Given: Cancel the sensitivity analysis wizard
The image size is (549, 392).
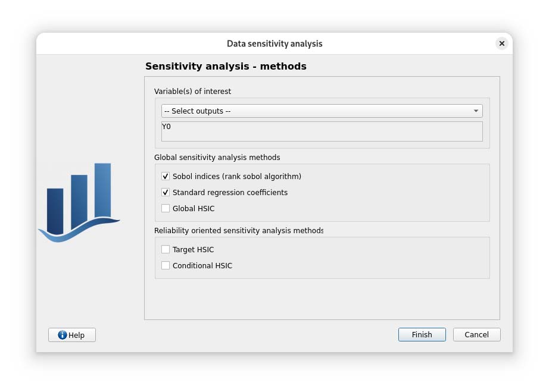Looking at the screenshot, I should [476, 335].
